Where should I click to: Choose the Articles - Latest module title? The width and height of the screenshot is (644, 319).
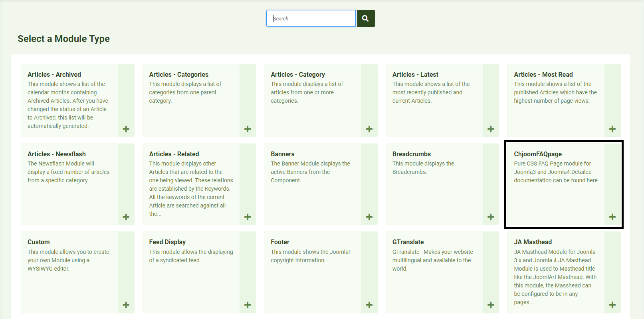tap(415, 74)
